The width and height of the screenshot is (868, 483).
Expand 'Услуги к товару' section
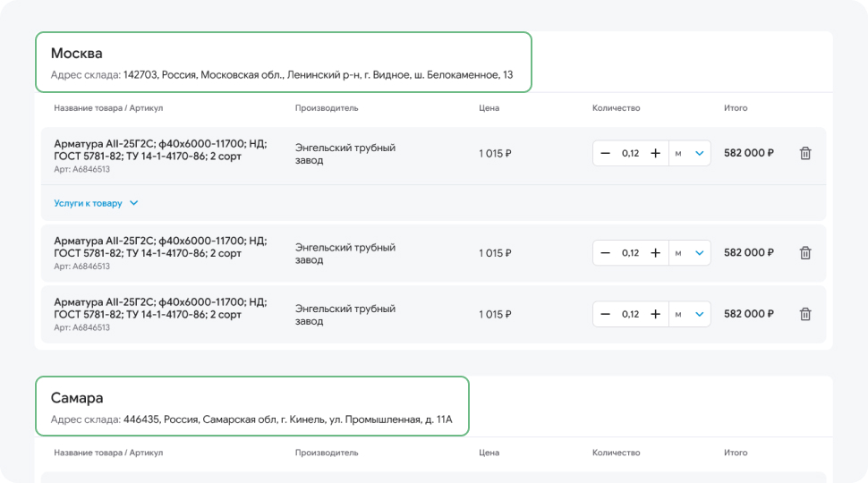point(96,203)
